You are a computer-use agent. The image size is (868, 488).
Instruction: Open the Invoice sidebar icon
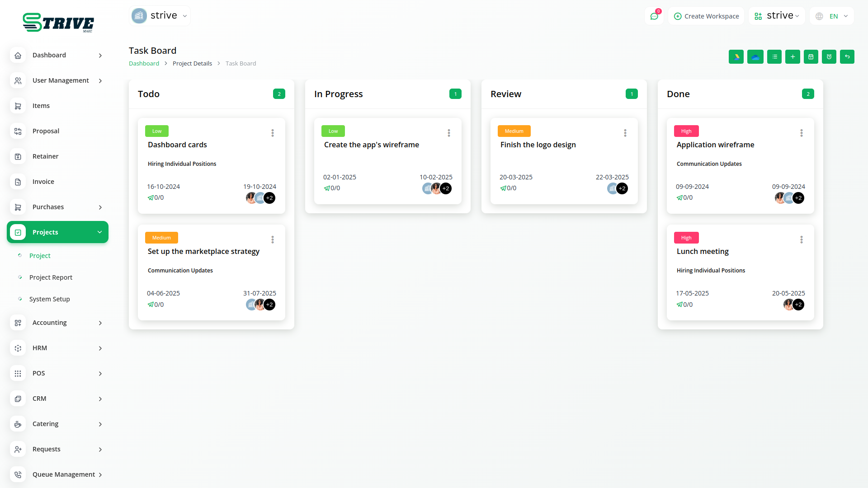pos(18,182)
